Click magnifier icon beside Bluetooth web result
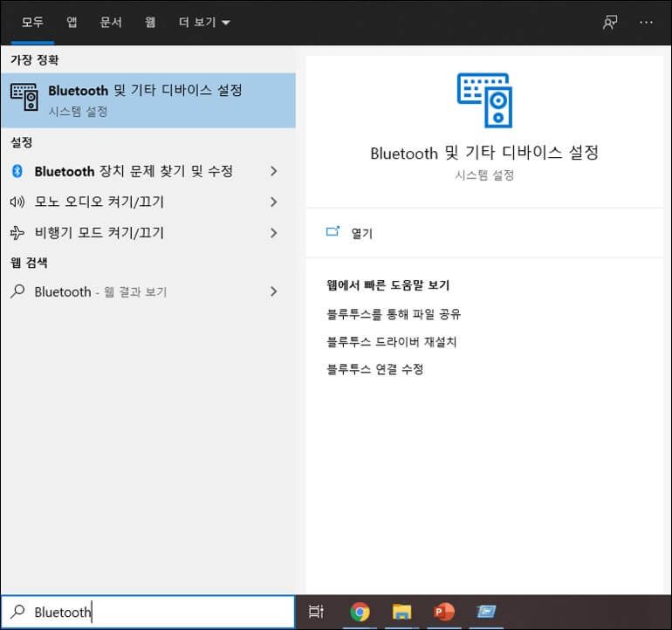 [17, 291]
